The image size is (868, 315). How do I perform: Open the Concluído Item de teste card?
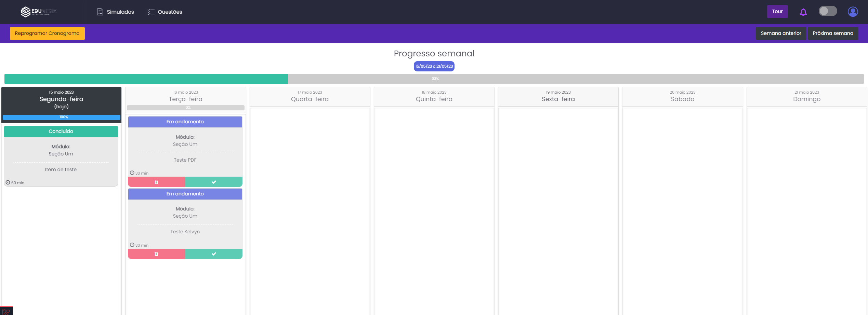click(61, 161)
